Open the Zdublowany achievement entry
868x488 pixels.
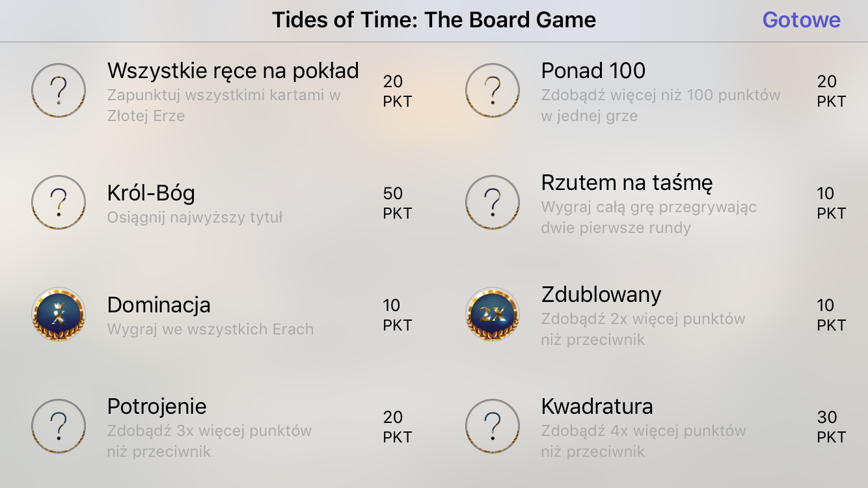(601, 294)
